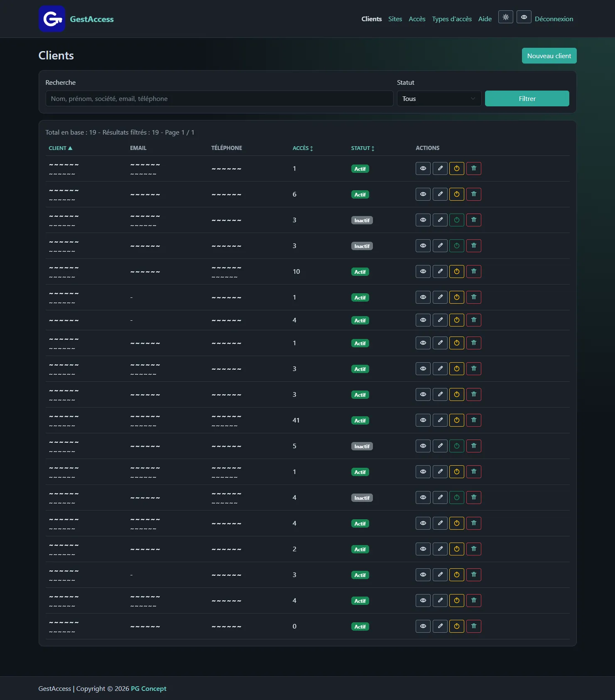615x700 pixels.
Task: Open the GestAccess home link
Action: pos(92,19)
